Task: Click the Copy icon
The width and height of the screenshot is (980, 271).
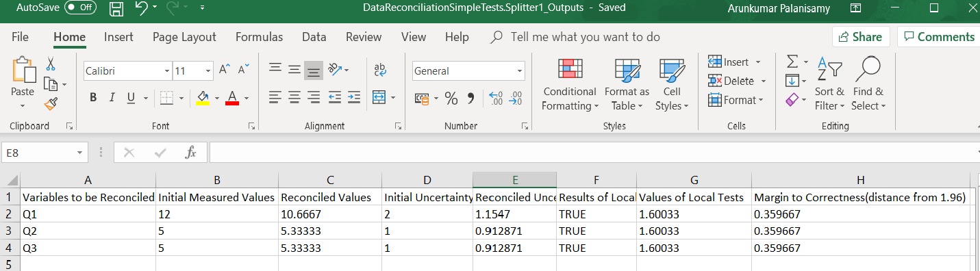Action: coord(51,84)
